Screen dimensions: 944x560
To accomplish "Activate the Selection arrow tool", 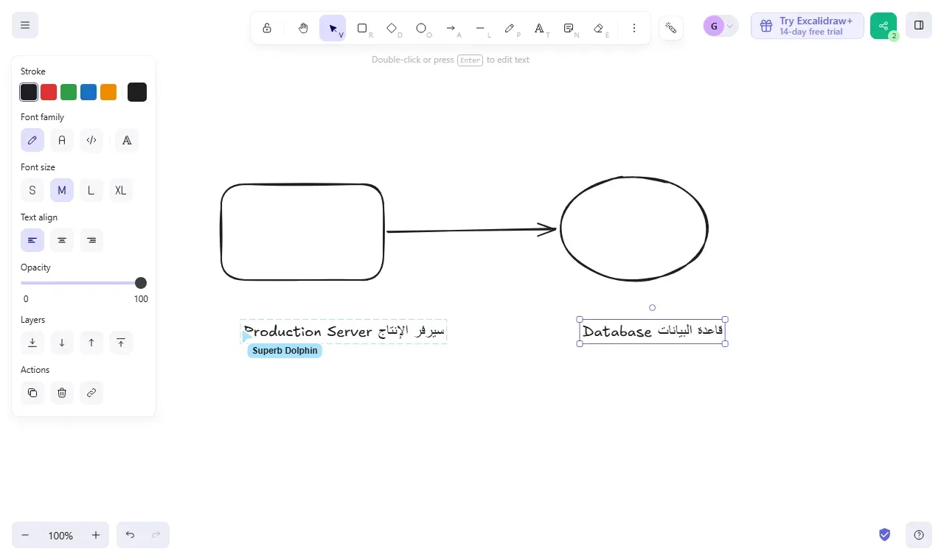I will pos(333,28).
